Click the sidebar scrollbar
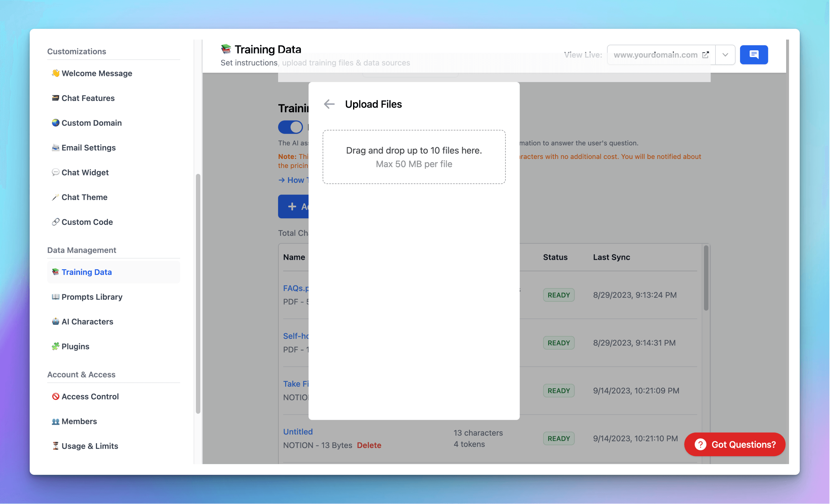Viewport: 830px width, 504px height. [198, 294]
